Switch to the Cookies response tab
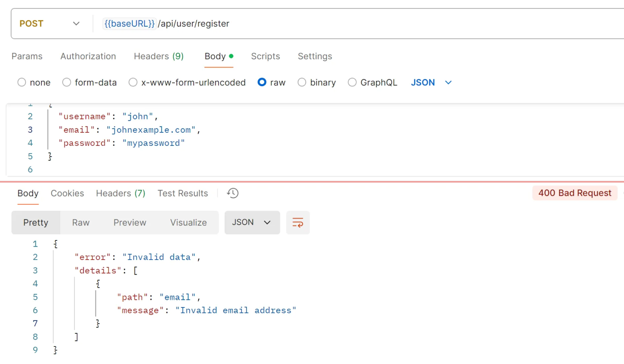Image resolution: width=624 pixels, height=364 pixels. (x=67, y=193)
